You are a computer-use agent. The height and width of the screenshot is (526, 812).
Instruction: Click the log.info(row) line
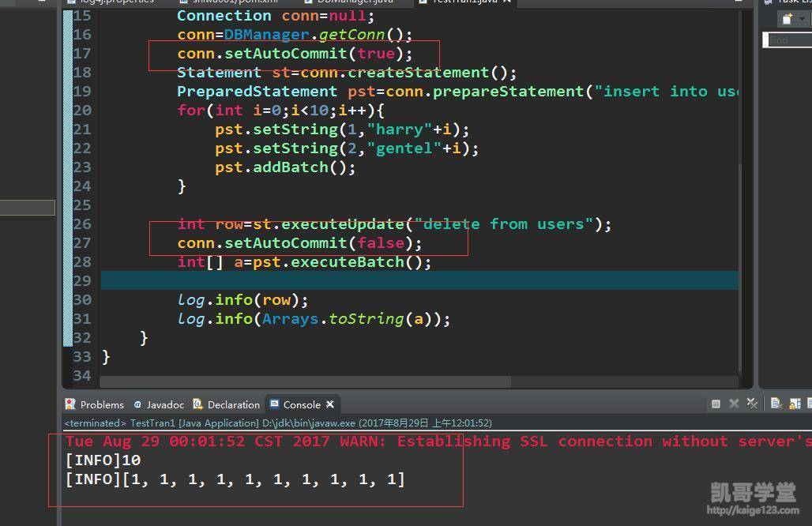pos(242,300)
